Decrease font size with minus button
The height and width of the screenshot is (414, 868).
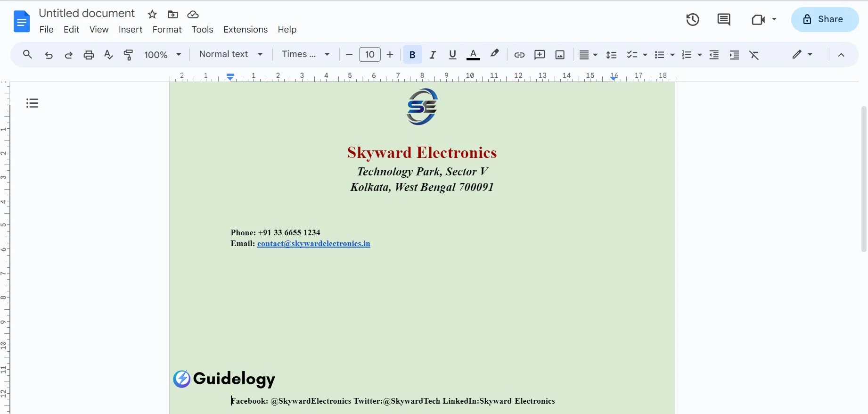(x=349, y=55)
